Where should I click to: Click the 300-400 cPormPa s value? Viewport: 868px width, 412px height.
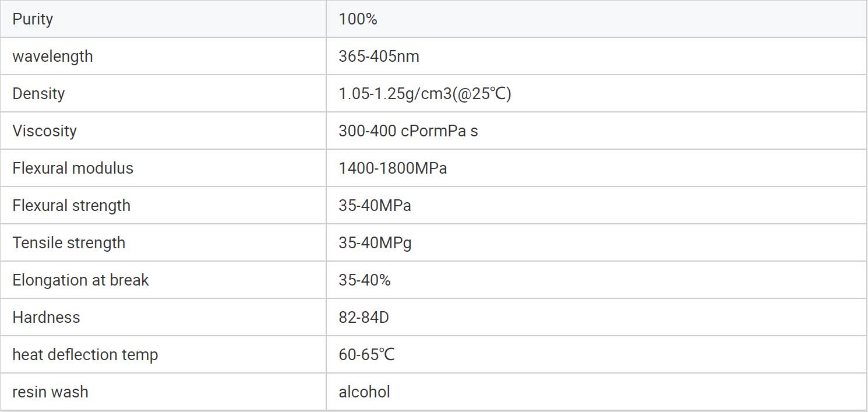click(408, 131)
